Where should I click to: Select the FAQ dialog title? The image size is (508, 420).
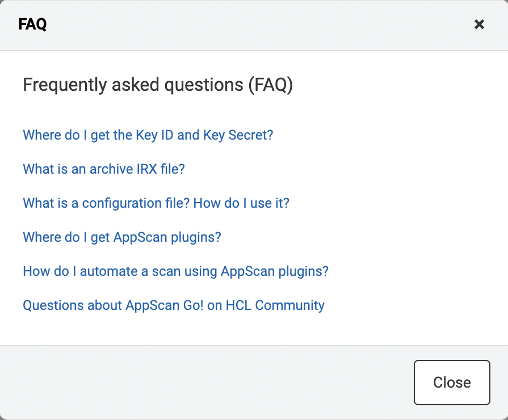click(x=32, y=24)
